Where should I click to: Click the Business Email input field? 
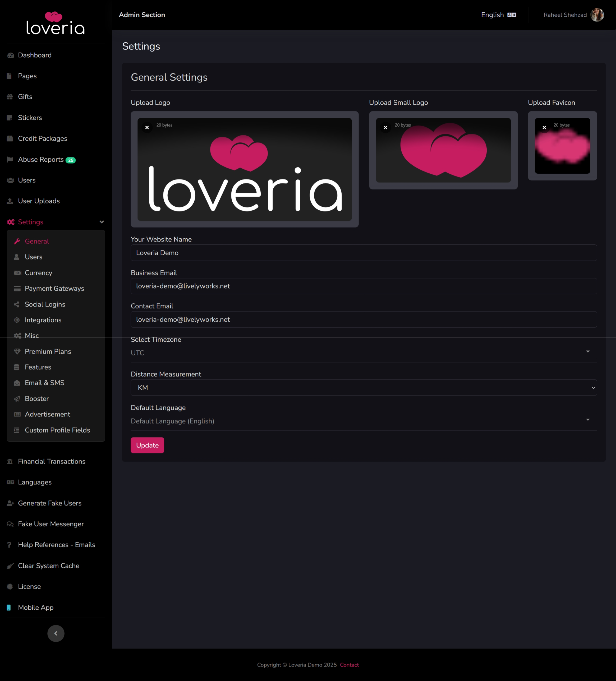pyautogui.click(x=364, y=286)
